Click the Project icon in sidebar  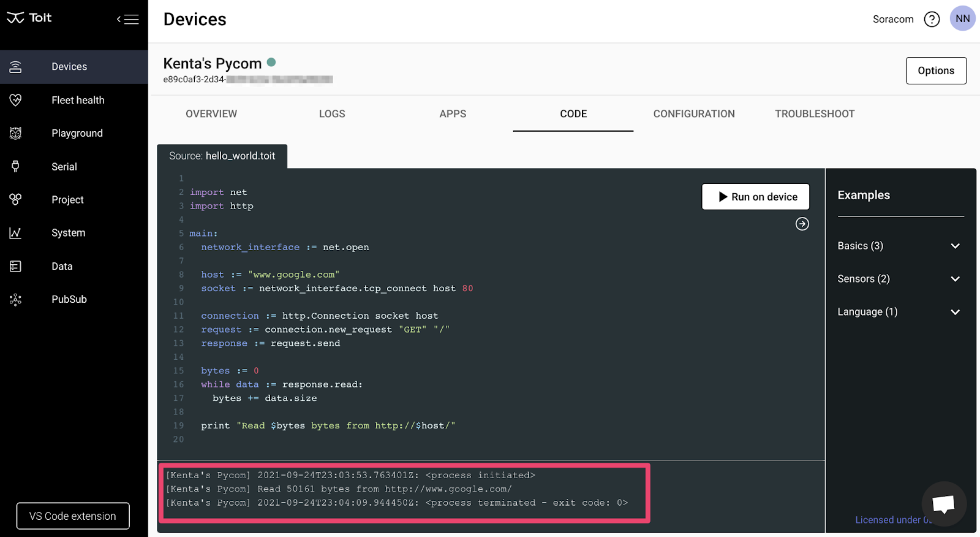click(x=16, y=199)
